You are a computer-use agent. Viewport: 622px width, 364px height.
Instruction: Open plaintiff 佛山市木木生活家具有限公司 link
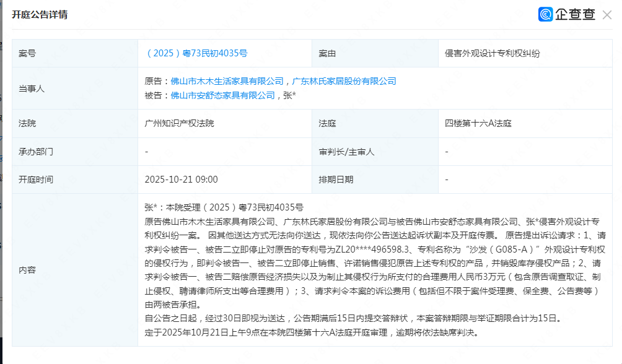pyautogui.click(x=227, y=81)
